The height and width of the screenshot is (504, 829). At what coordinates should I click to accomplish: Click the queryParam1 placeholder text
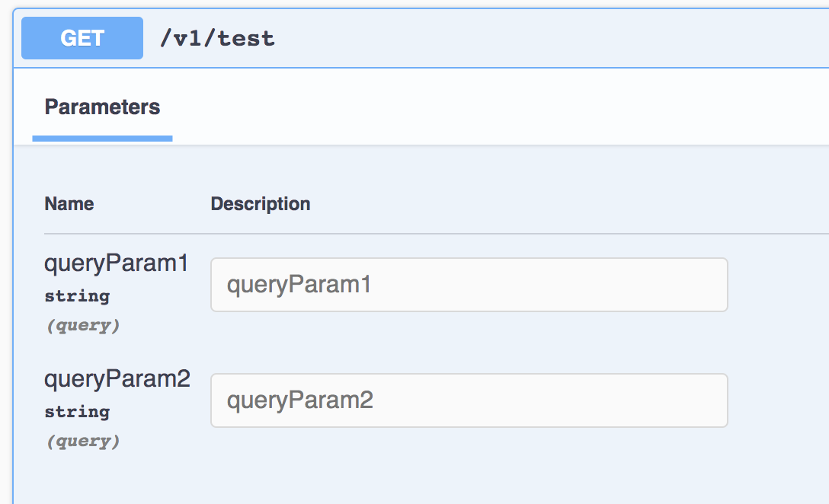point(299,285)
